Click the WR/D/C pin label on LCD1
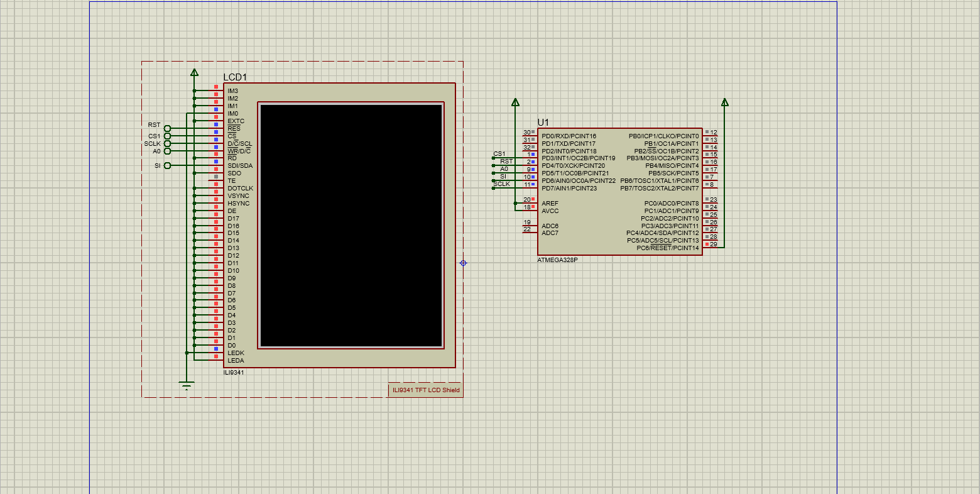 click(x=239, y=151)
